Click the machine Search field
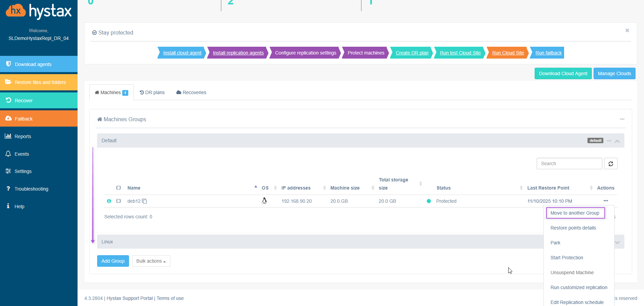 point(569,163)
